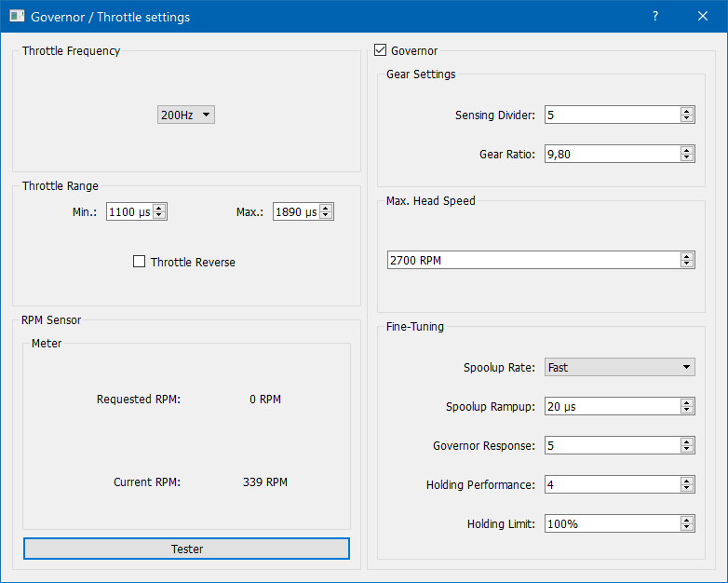Image resolution: width=728 pixels, height=583 pixels.
Task: Close the Governor / Throttle settings window
Action: [x=703, y=16]
